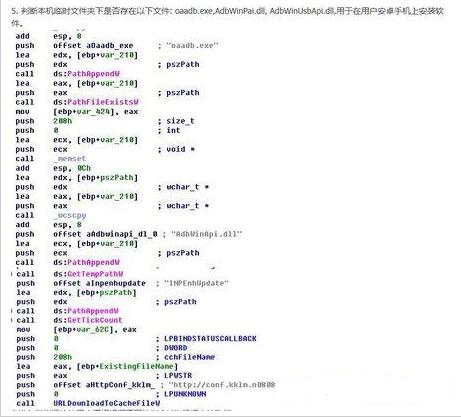Screen dimensions: 461x417
Task: Select the aOaadb_exe offset operand
Action: [110, 46]
